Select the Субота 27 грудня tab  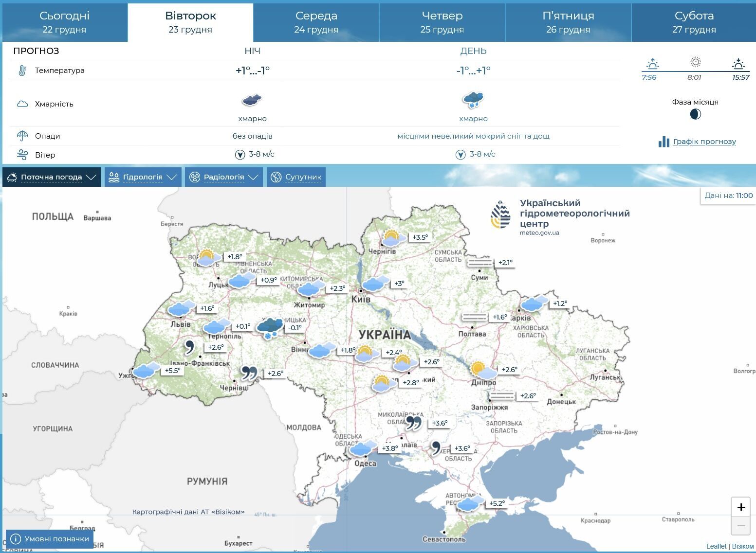tap(694, 22)
